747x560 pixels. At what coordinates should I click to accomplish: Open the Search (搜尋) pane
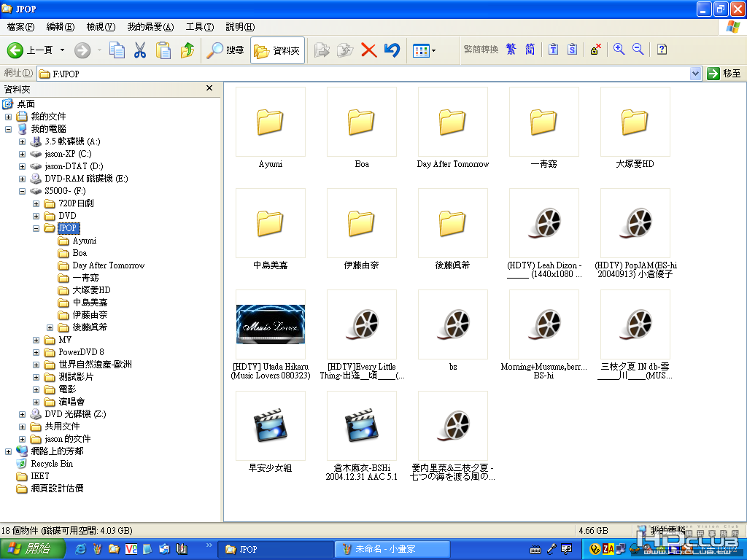click(225, 50)
